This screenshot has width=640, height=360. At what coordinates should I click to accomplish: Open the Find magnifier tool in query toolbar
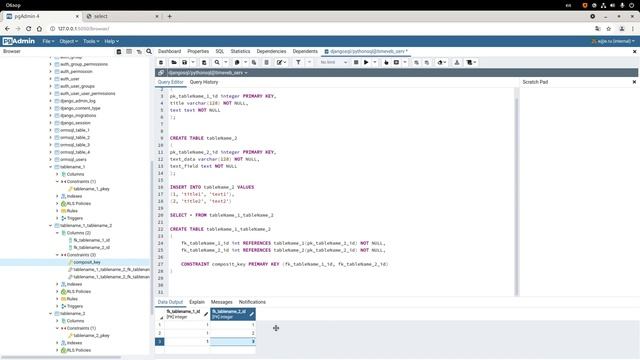click(x=217, y=62)
